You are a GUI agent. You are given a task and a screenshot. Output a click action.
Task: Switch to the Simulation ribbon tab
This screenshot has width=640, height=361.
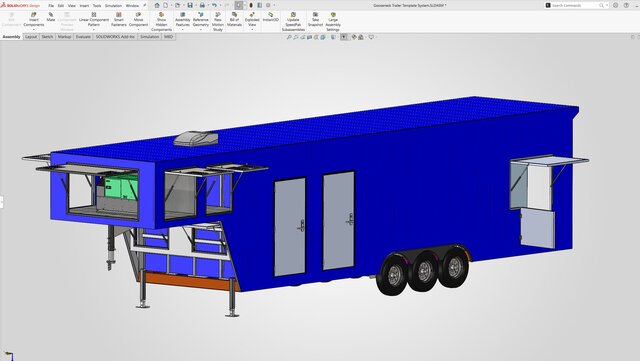pos(149,37)
